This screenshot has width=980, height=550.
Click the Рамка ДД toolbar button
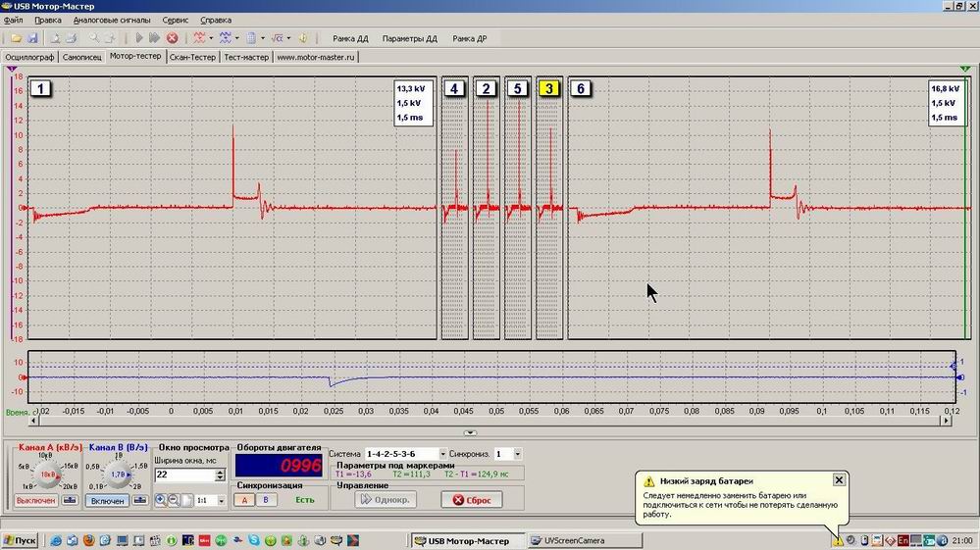350,38
